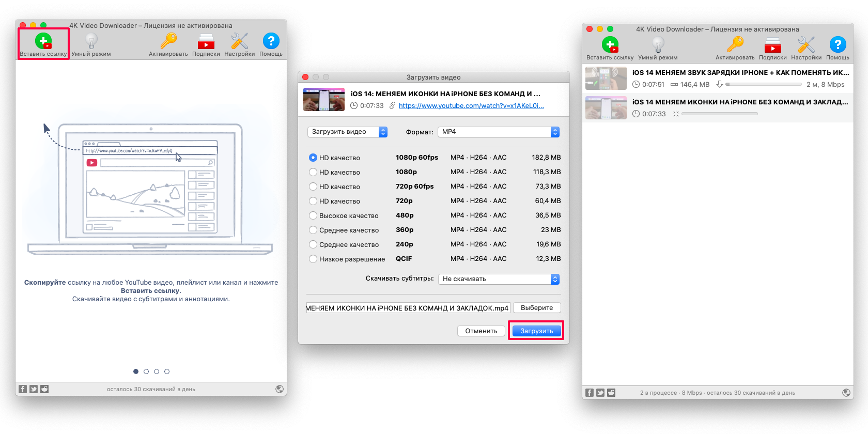Screen dimensions: 868x434
Task: Click progress bar of 0:07:33 download
Action: click(x=720, y=114)
